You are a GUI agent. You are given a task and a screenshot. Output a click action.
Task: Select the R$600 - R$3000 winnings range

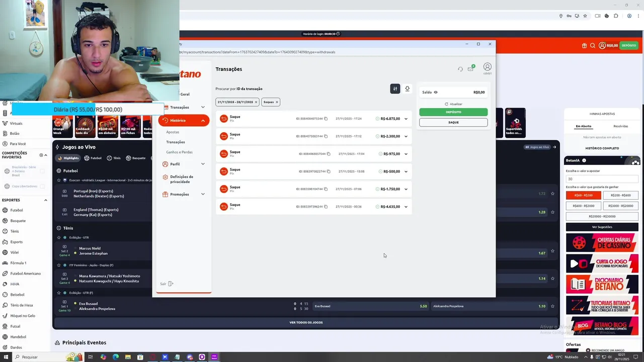coord(583,206)
